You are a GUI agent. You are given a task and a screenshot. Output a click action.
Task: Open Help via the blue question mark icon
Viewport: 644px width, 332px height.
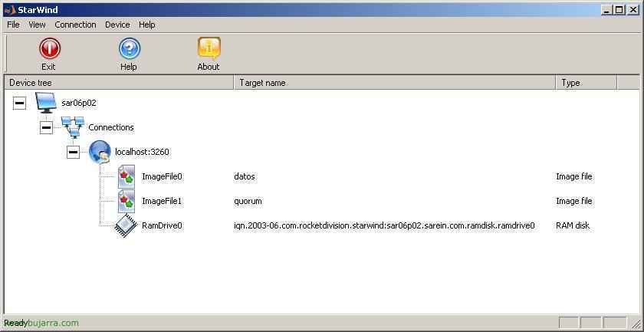coord(130,48)
